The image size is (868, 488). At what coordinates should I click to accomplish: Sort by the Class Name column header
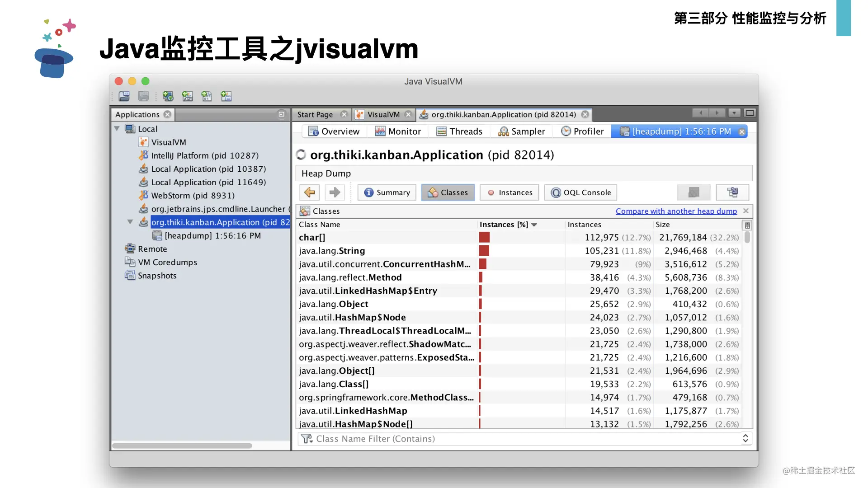(x=387, y=225)
